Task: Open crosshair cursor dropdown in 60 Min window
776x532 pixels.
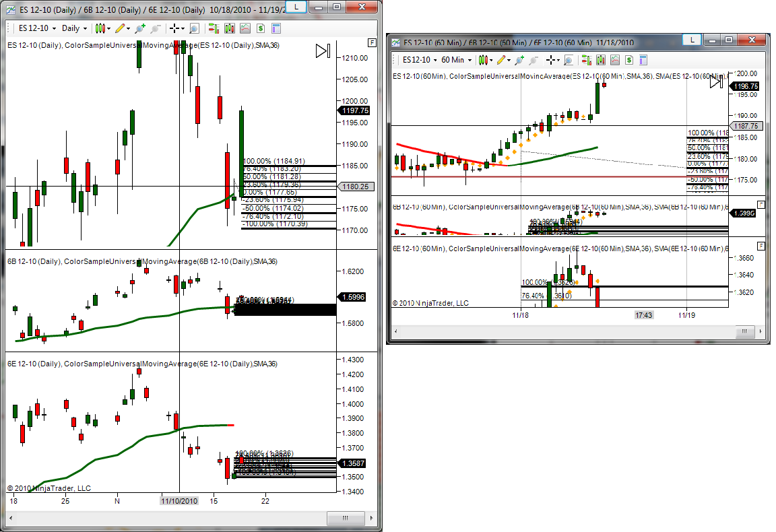Action: click(553, 60)
